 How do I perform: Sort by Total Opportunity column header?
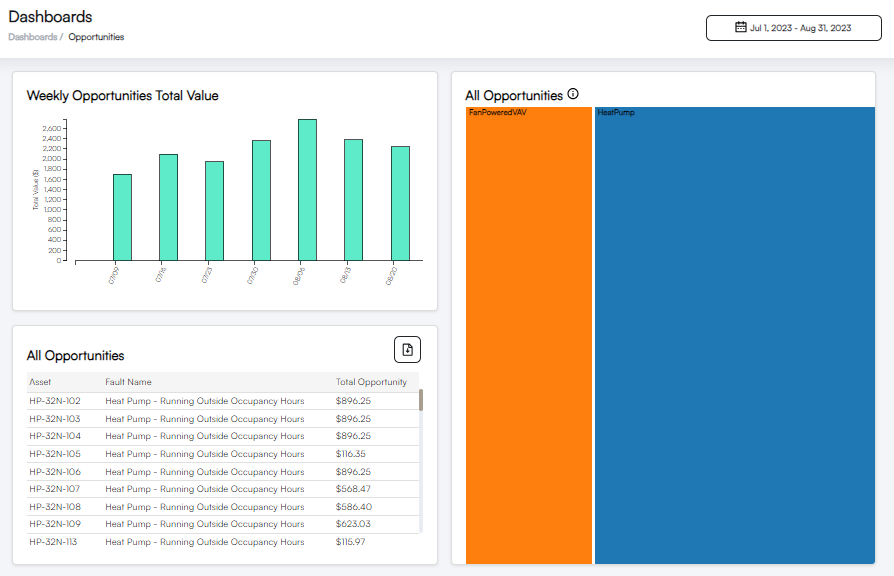[371, 382]
